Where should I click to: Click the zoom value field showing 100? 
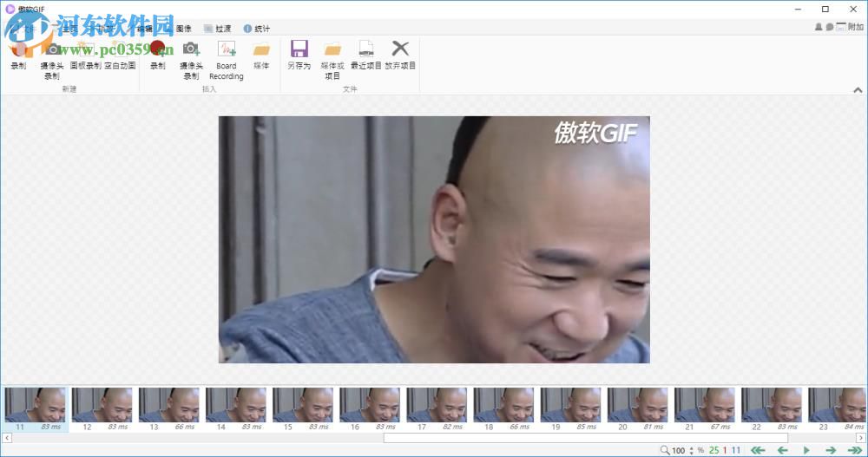(679, 450)
